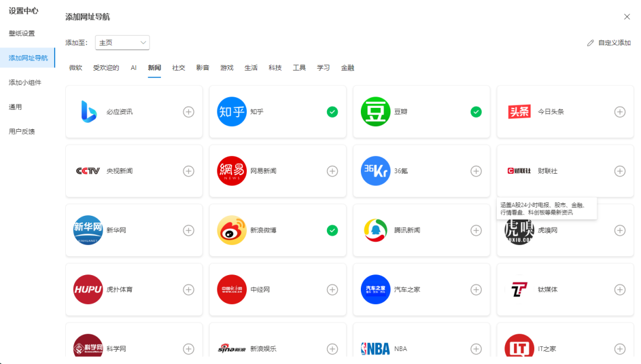Click the HUPU red logo
The width and height of the screenshot is (641, 364).
point(88,289)
